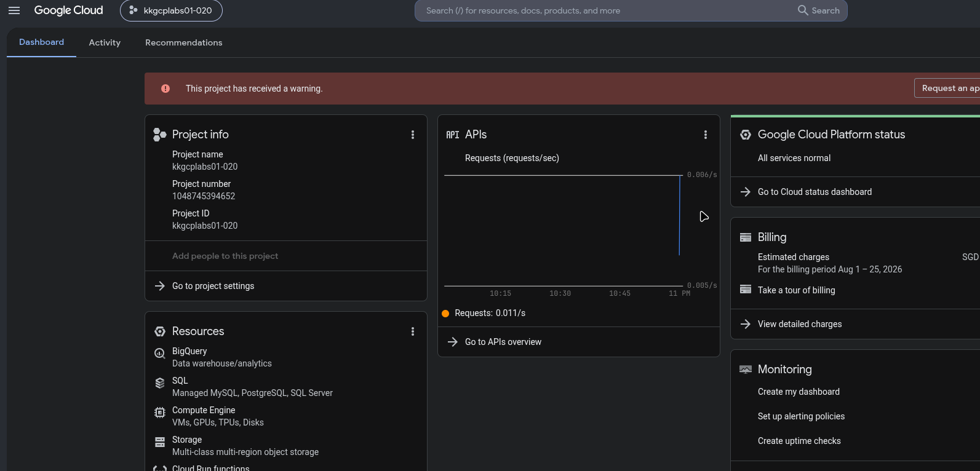Click the SQL resource icon

pyautogui.click(x=160, y=382)
